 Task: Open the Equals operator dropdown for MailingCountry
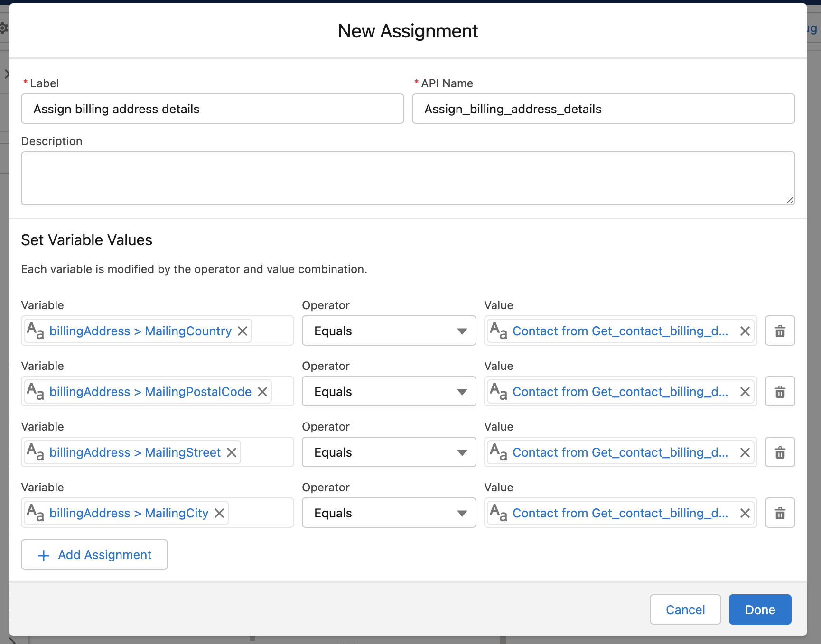coord(389,331)
